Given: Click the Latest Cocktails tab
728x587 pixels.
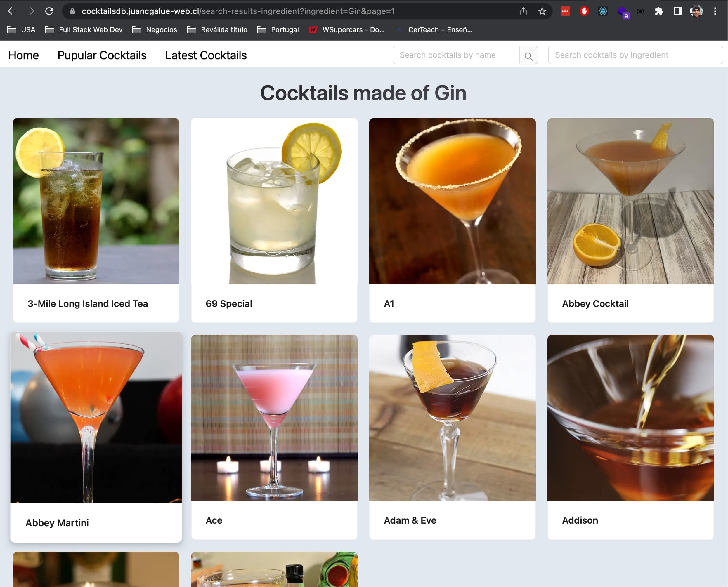Looking at the screenshot, I should click(x=206, y=55).
